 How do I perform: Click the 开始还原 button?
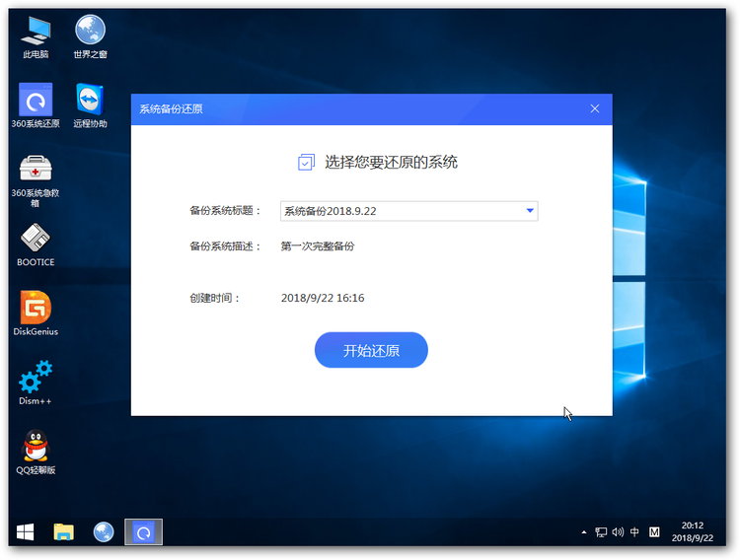371,350
